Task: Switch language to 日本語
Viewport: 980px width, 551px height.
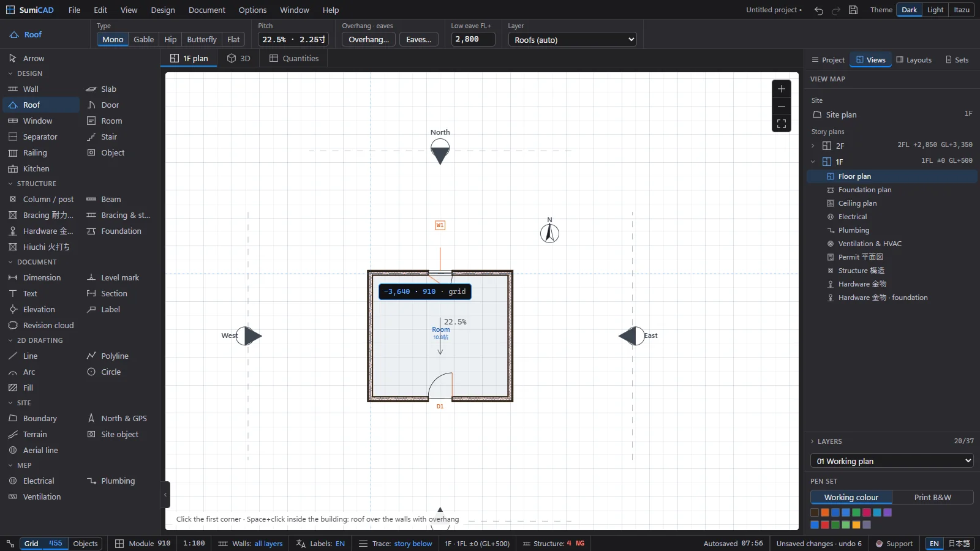Action: tap(959, 543)
